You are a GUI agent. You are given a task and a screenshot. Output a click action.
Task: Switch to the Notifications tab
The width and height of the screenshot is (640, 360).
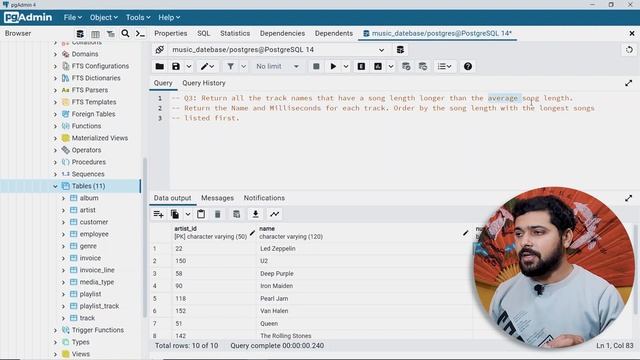click(264, 198)
